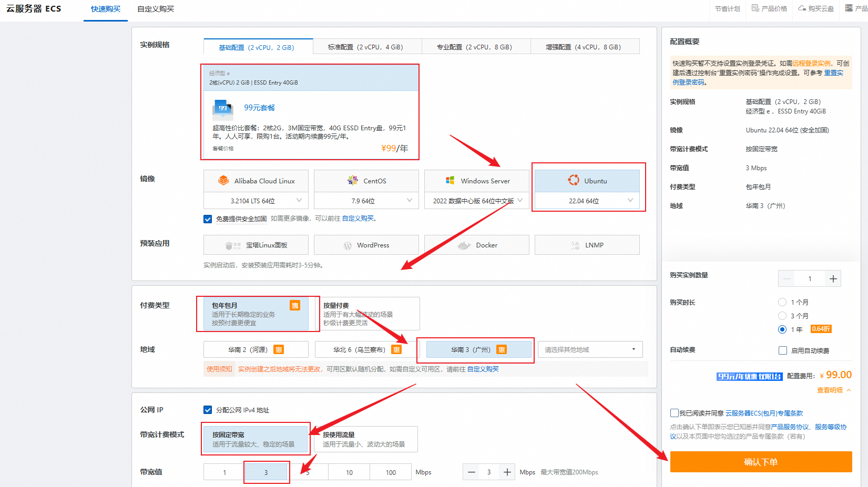Click the 惠 badge on 华北 6 (乌兰察布)

pyautogui.click(x=396, y=350)
